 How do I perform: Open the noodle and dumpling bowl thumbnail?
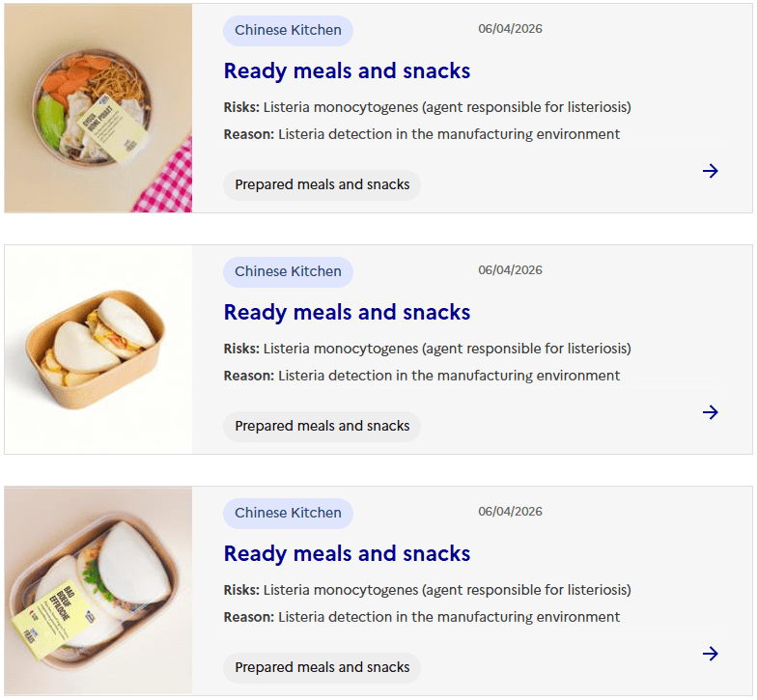[x=98, y=108]
